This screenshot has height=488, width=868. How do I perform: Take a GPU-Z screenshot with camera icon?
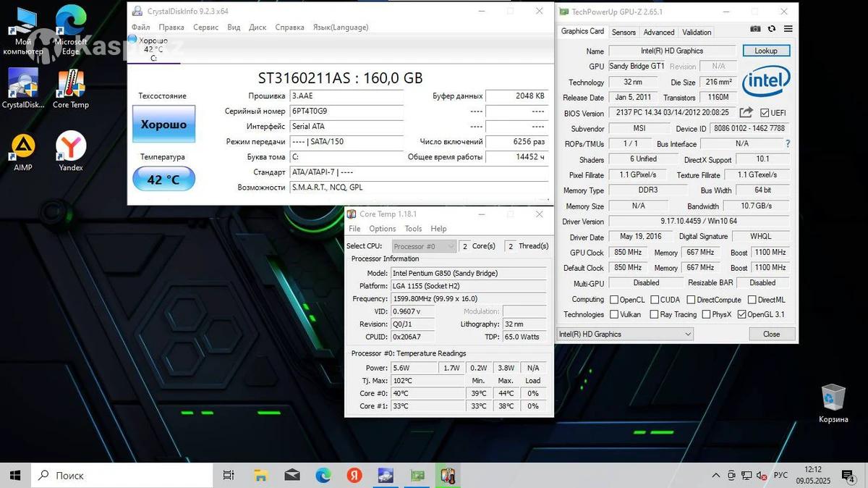[x=755, y=29]
